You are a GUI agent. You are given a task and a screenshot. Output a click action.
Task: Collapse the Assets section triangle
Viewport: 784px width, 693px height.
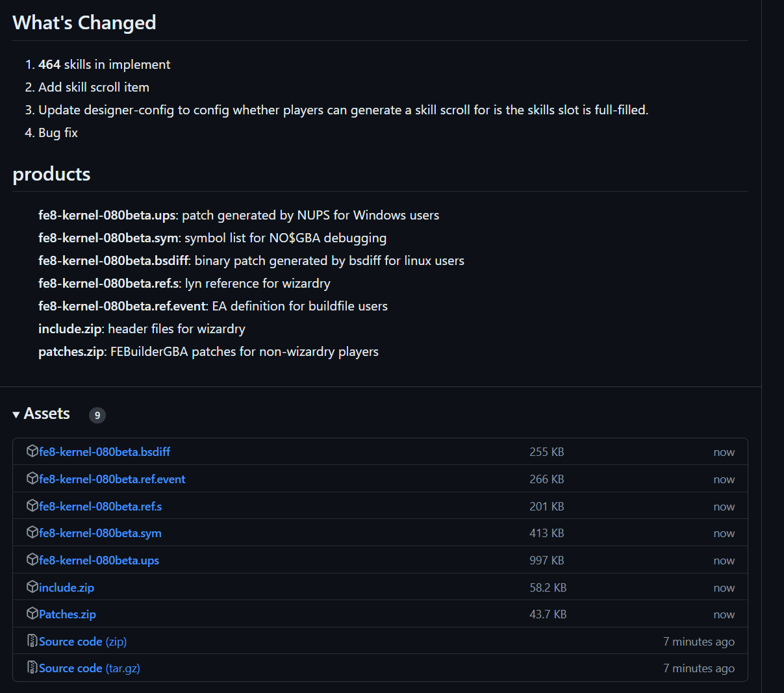click(16, 414)
